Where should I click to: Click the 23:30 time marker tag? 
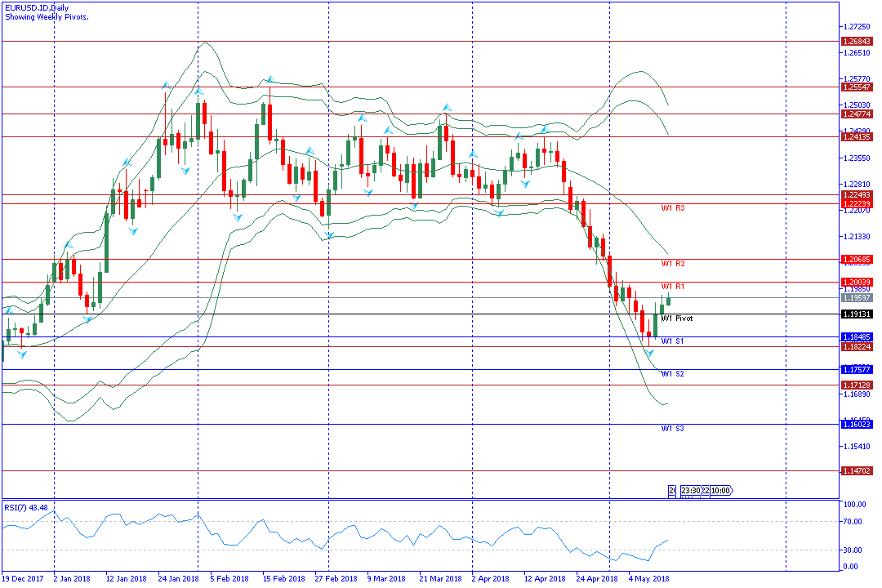point(690,491)
